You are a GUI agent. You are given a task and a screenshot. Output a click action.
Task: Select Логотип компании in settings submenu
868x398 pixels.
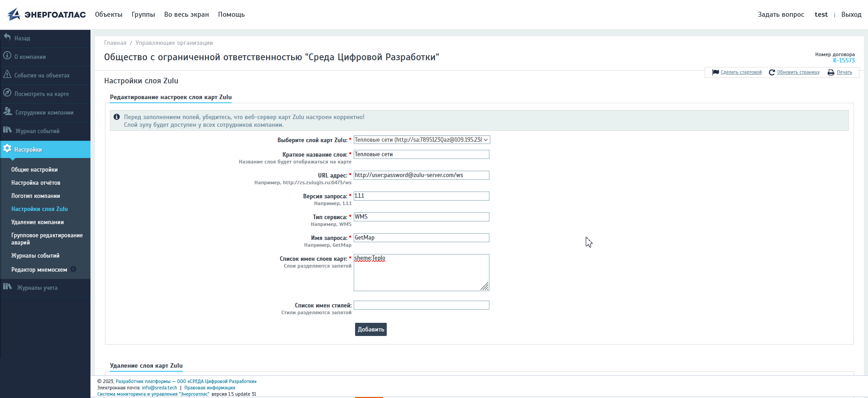(36, 196)
